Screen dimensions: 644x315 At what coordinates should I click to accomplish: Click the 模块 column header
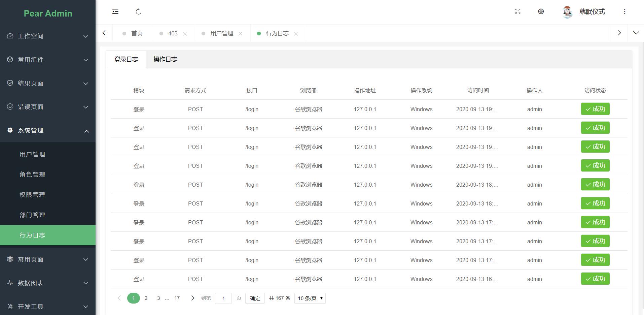click(x=139, y=90)
